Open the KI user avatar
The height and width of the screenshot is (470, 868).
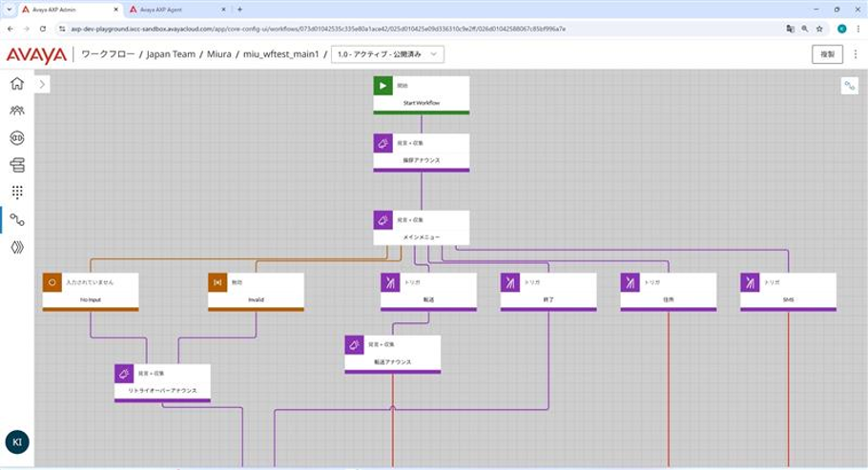click(17, 442)
